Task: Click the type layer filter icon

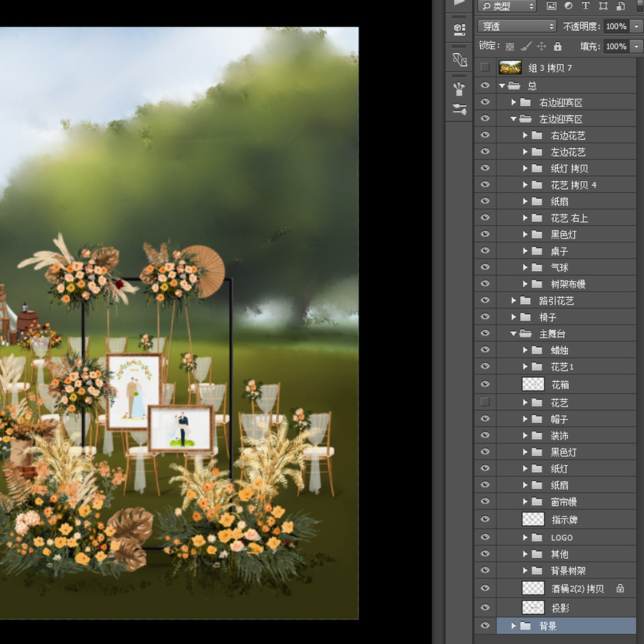Action: point(585,6)
